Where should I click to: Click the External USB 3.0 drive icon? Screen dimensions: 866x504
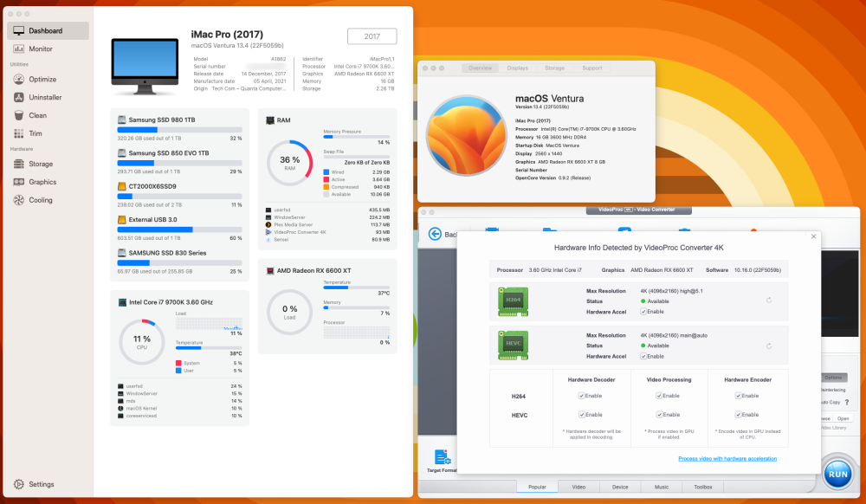pos(121,220)
